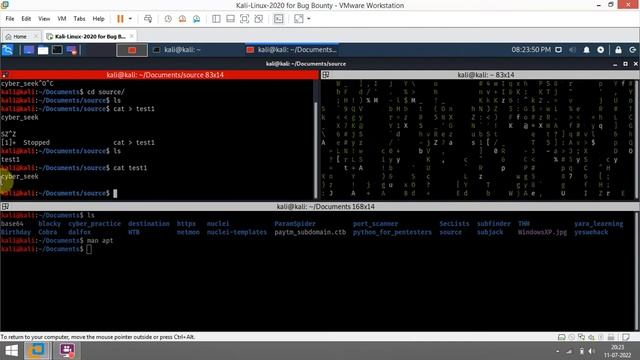This screenshot has height=360, width=640.
Task: Click the 'python_for_pentesters' directory name
Action: (x=392, y=232)
